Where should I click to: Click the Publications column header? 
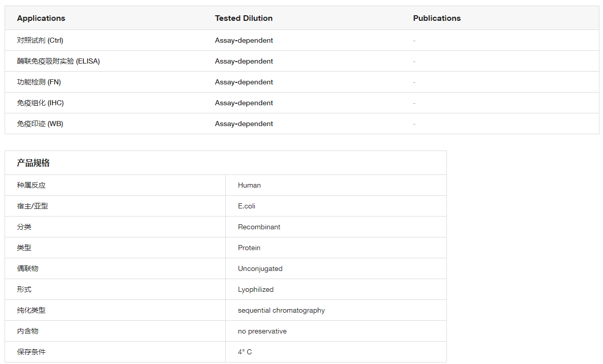click(x=437, y=18)
